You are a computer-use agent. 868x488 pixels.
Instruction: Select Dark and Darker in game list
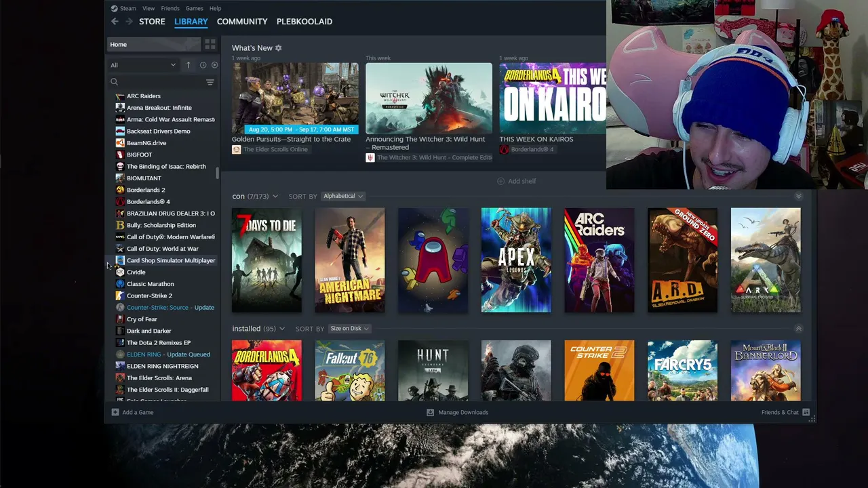[x=149, y=331]
